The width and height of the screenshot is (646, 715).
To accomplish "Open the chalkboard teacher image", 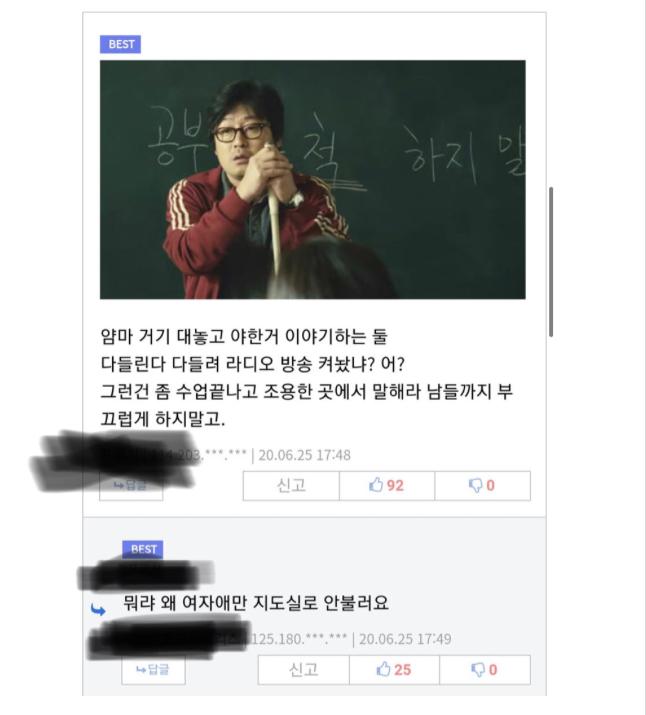I will coord(313,180).
